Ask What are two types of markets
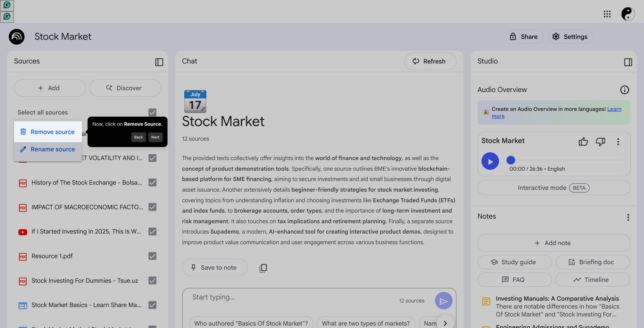The width and height of the screenshot is (644, 328). [366, 323]
